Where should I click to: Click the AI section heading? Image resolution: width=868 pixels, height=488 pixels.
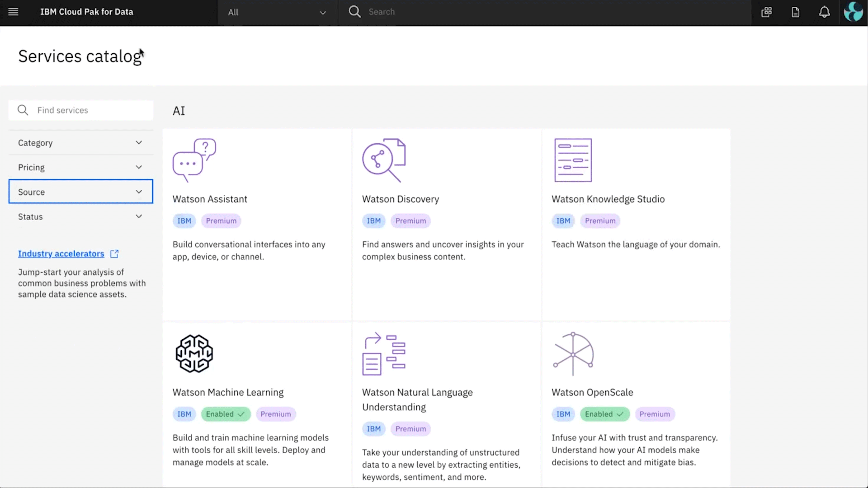[179, 111]
